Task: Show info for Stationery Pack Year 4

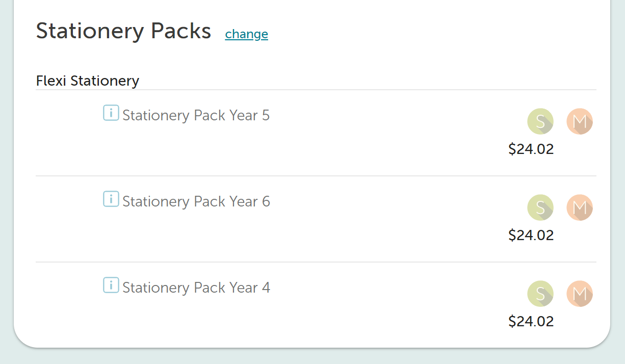Action: (111, 285)
